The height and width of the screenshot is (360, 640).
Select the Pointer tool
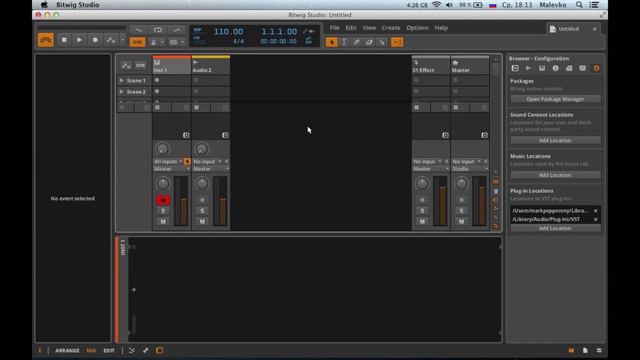[331, 42]
